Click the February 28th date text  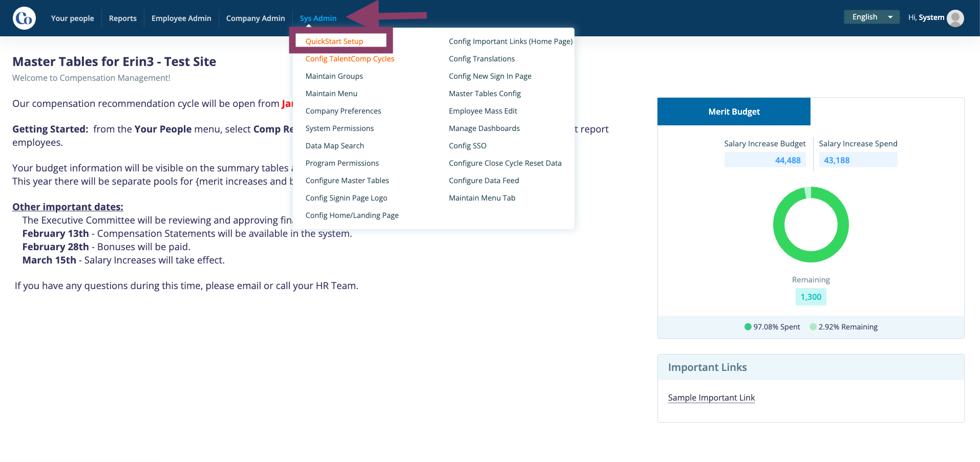(55, 247)
